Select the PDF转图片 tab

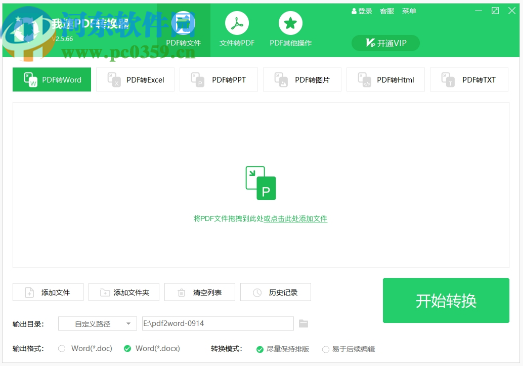point(302,80)
